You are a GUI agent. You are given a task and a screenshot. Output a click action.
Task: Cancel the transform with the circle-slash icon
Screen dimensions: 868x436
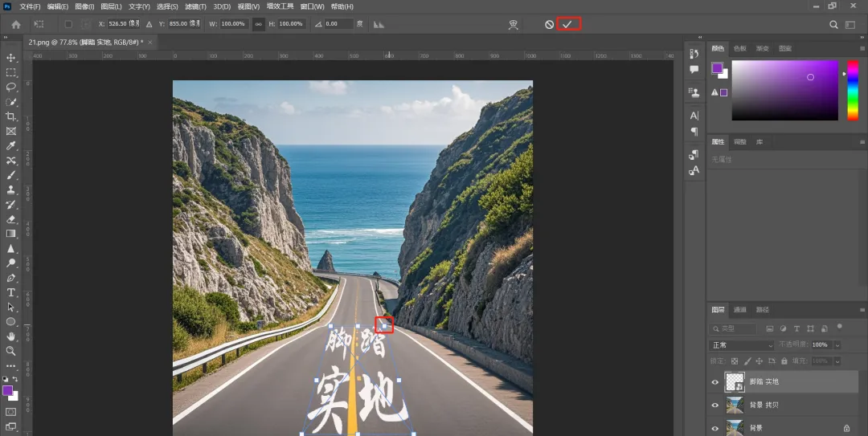pyautogui.click(x=549, y=24)
